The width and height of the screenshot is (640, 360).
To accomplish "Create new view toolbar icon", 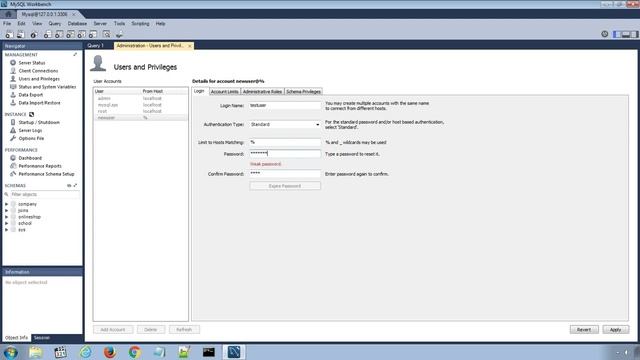I will [71, 35].
